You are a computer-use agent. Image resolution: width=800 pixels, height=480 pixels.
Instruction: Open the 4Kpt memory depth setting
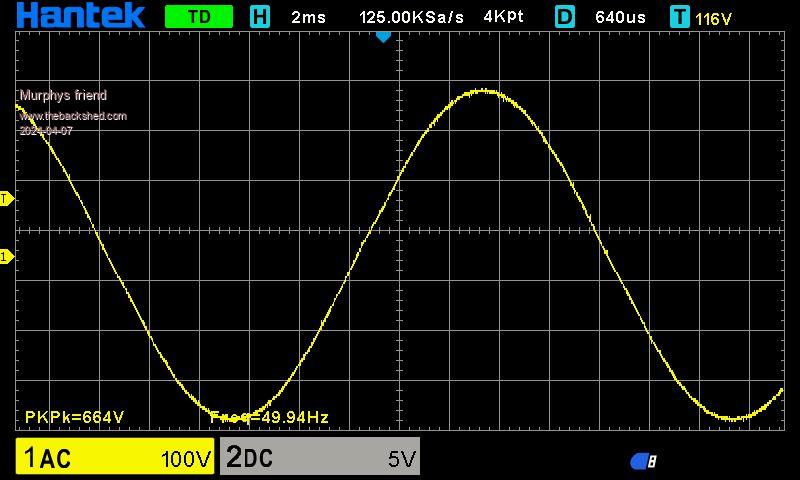(503, 17)
